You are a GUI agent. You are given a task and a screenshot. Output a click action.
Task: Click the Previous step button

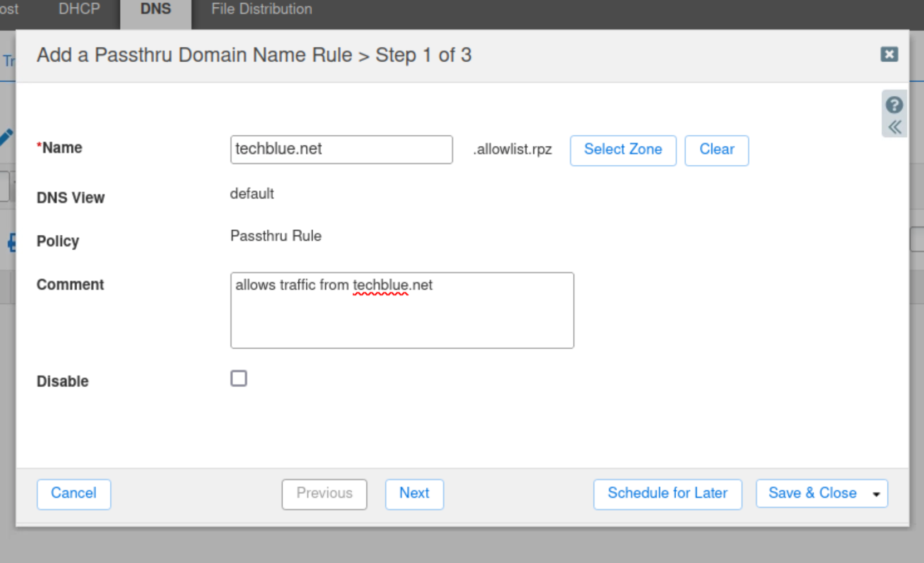pos(324,493)
